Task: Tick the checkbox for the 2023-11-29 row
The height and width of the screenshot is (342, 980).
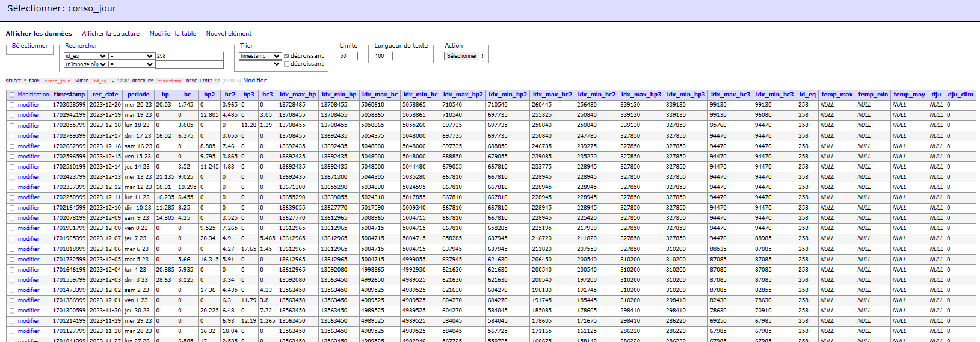Action: (12, 321)
